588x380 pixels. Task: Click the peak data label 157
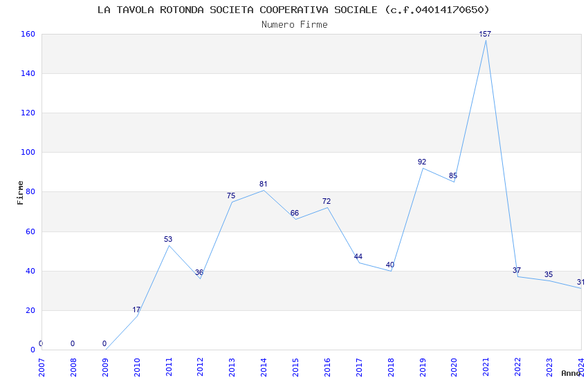485,34
